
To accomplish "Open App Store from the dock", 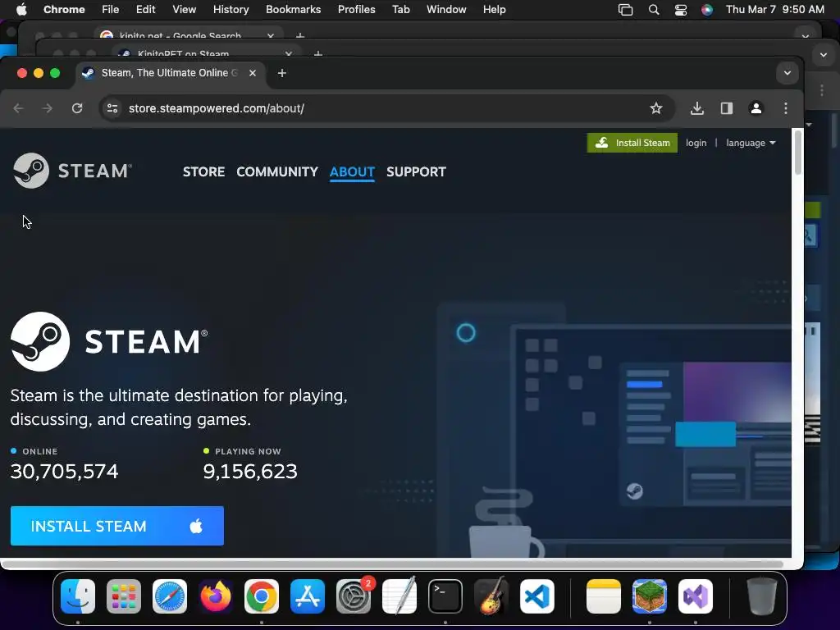I will [x=308, y=596].
